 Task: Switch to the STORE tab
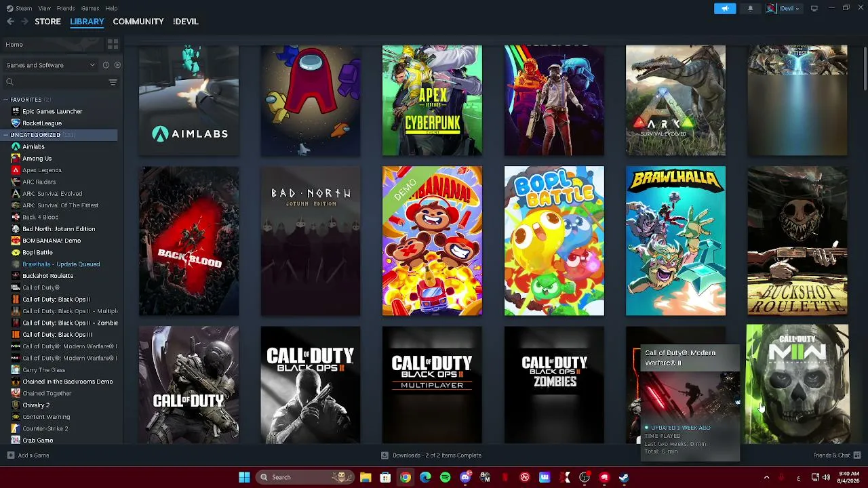(x=48, y=22)
